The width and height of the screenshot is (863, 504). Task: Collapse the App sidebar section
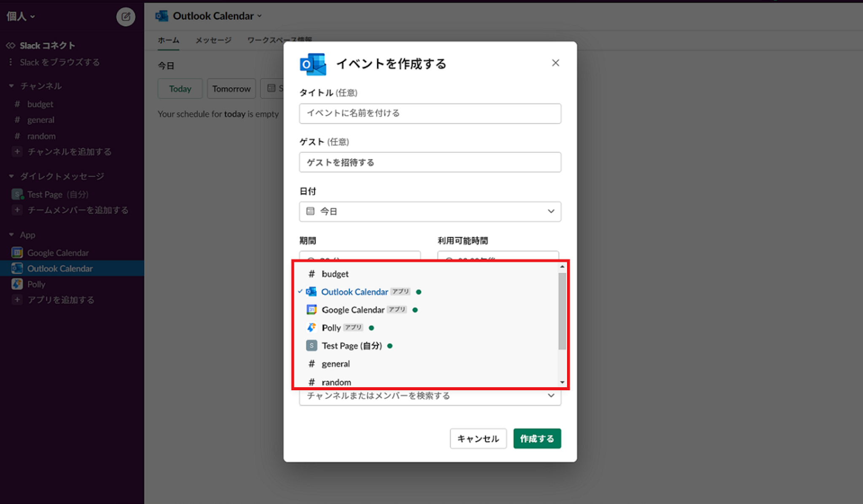point(11,235)
